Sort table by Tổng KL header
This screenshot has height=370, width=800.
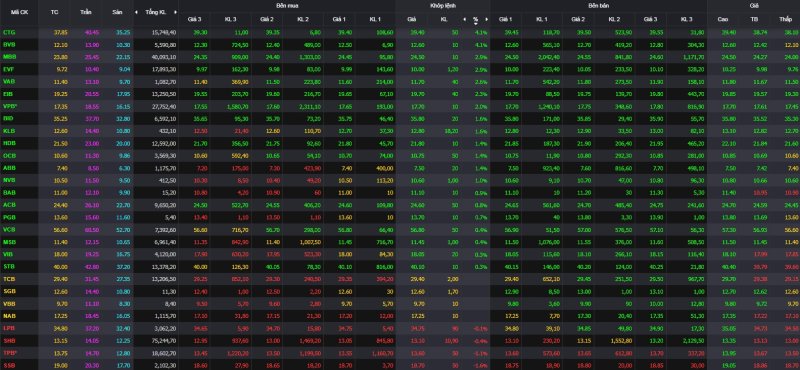(155, 11)
